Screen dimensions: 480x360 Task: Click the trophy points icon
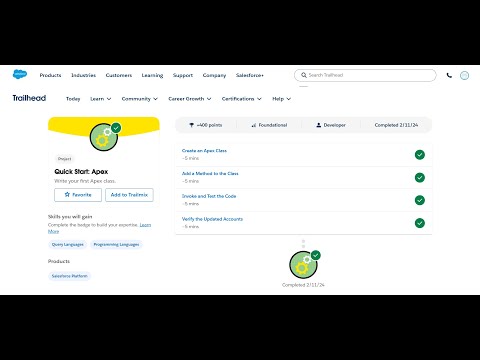[x=191, y=125]
